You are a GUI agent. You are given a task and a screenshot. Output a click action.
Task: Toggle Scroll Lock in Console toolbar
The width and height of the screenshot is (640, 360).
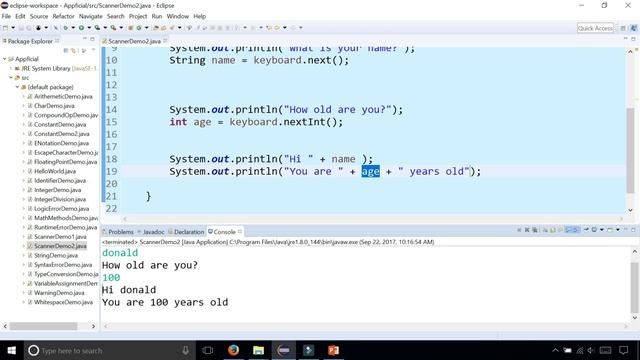click(x=552, y=230)
